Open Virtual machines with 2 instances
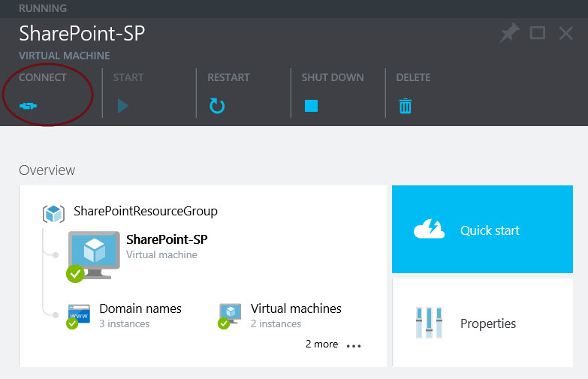This screenshot has height=379, width=588. point(296,316)
